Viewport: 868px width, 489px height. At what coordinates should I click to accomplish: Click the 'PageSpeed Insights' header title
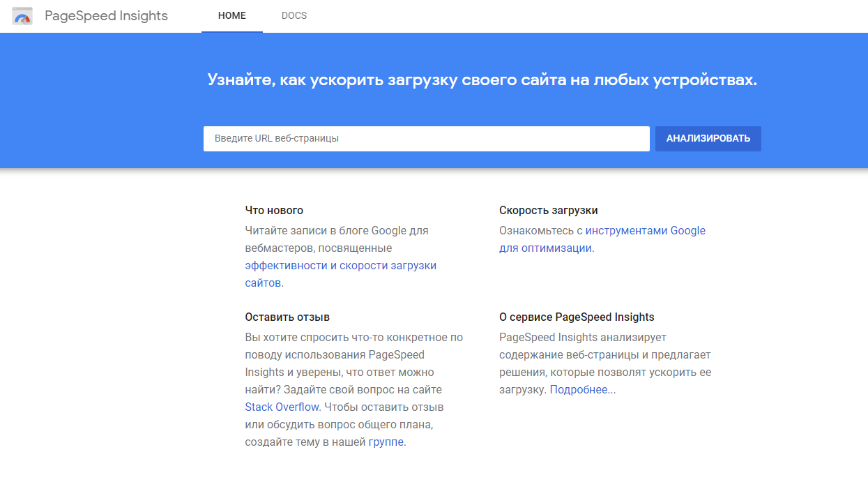106,16
